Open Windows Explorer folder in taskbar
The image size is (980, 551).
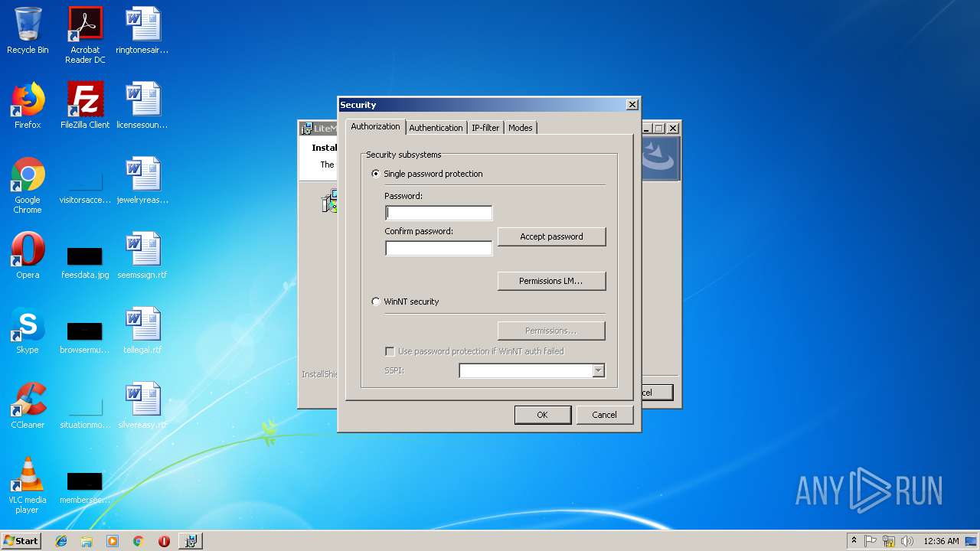[87, 541]
